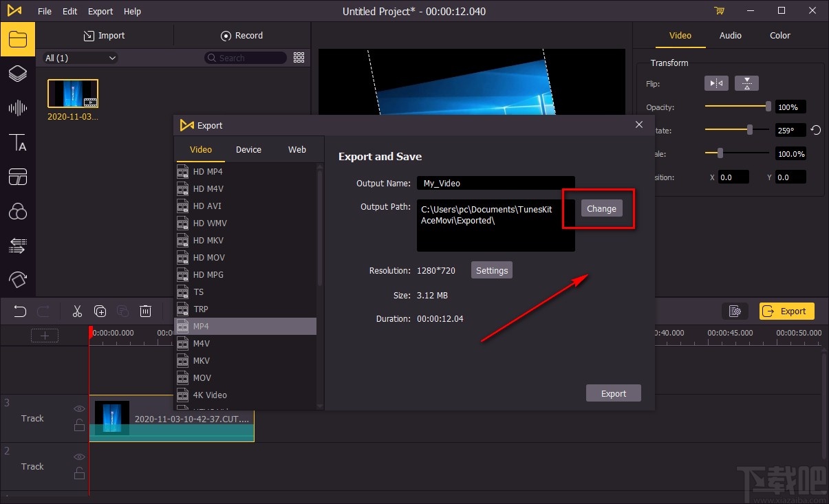
Task: Open the File menu
Action: pos(45,11)
